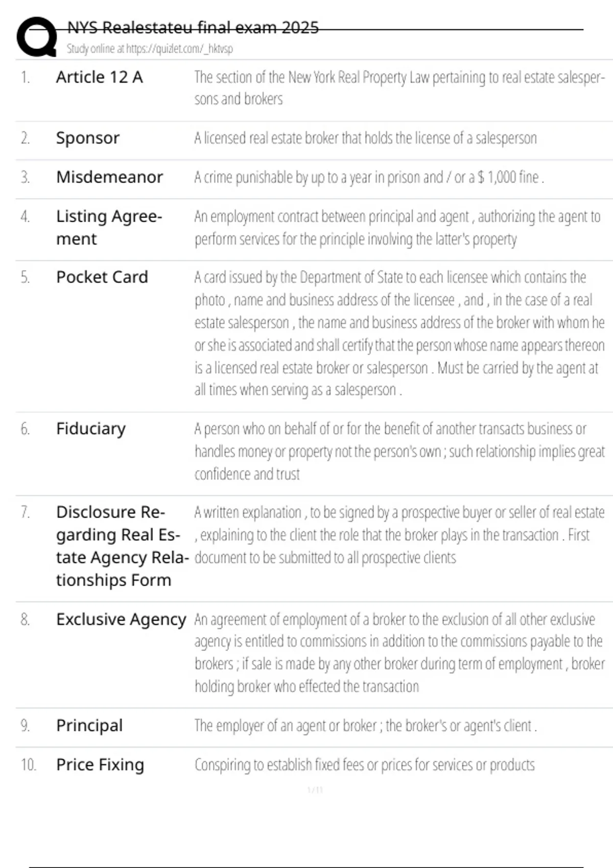Screen dimensions: 613x868
Task: Click the Pocket Card definition paragraph
Action: tap(399, 333)
